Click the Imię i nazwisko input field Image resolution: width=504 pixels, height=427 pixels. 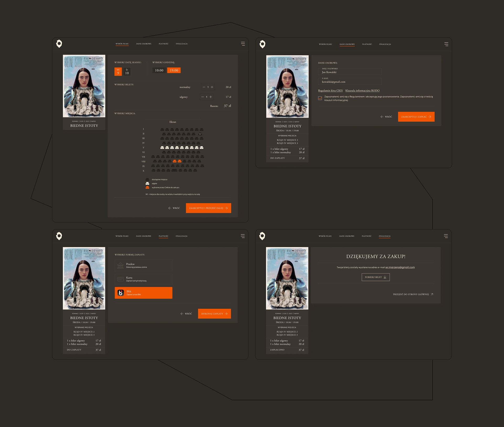[350, 72]
